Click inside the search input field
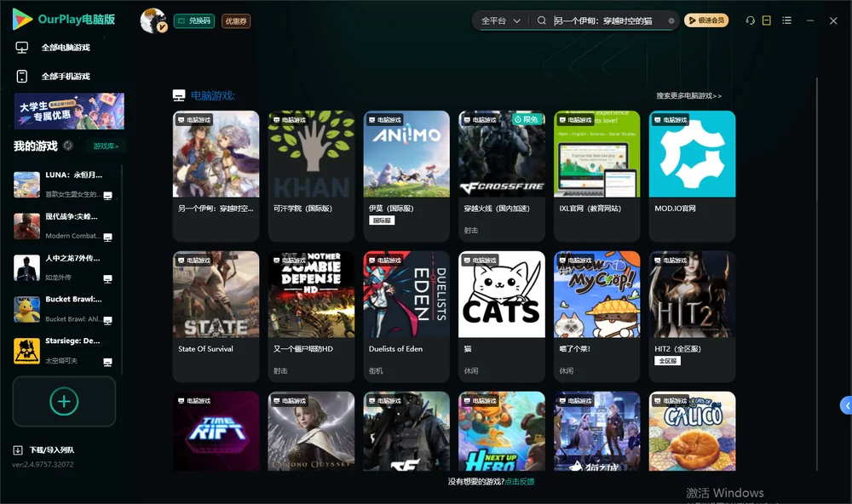This screenshot has width=852, height=504. (608, 20)
